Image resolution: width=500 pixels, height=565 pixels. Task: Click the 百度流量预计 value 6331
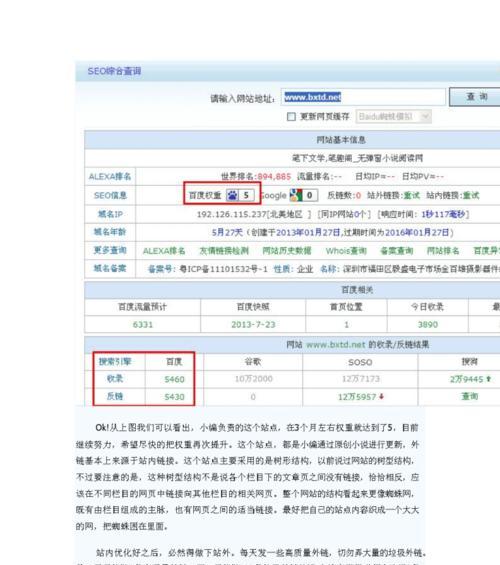point(143,325)
